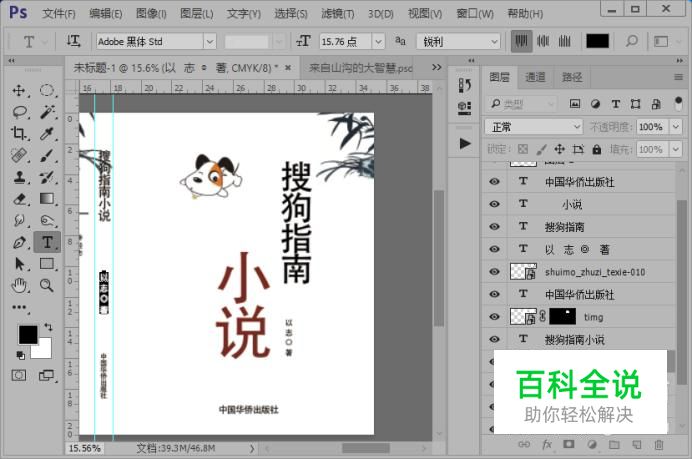
Task: Toggle Quick Mask mode
Action: pos(19,375)
